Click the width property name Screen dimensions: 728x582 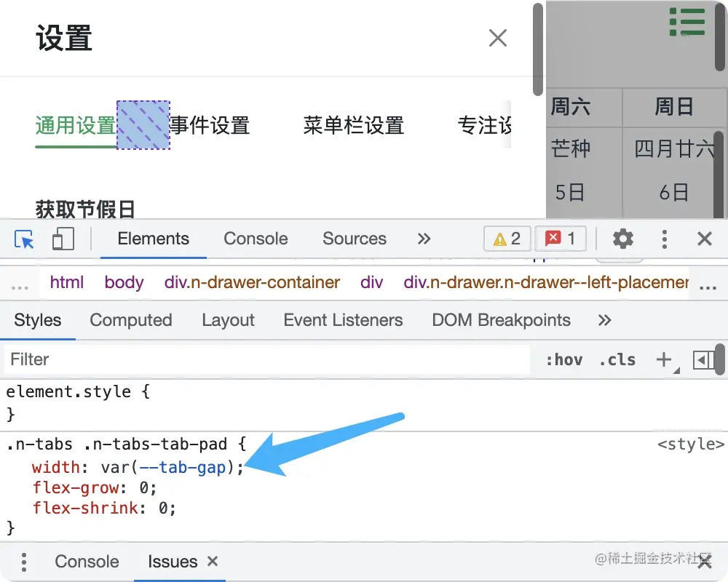56,467
